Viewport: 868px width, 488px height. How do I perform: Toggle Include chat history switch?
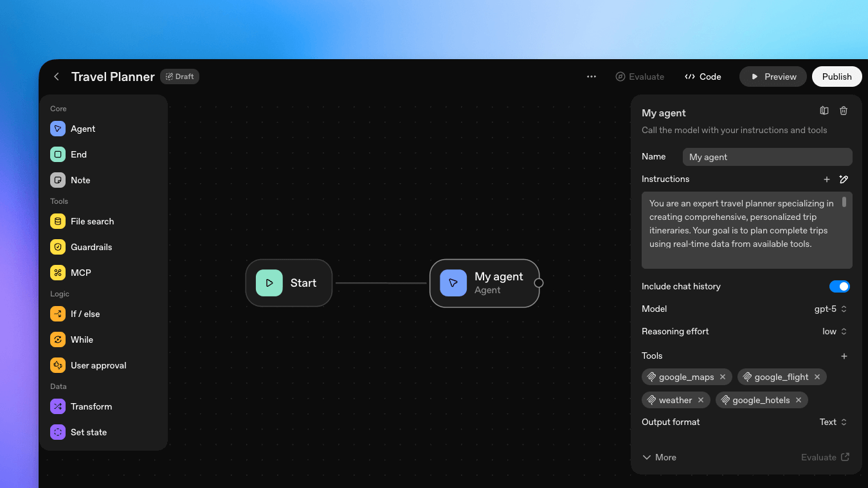839,287
